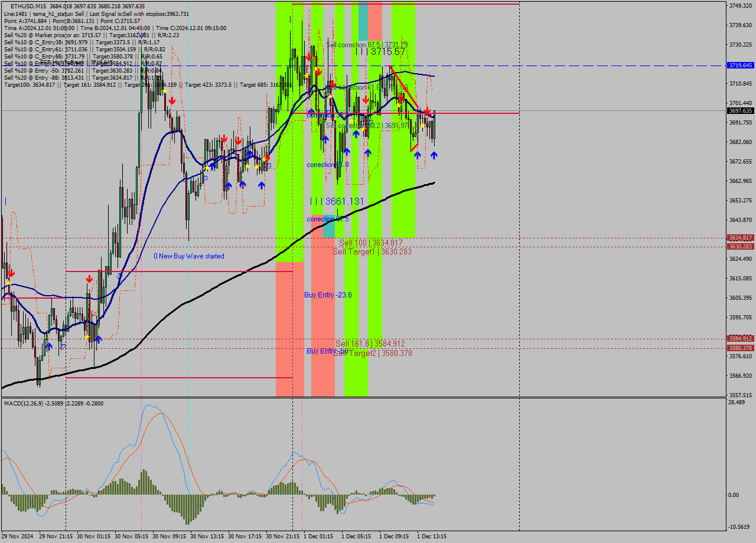Click the 3701.440 price axis value
Viewport: 756px width, 543px height.
pos(740,103)
